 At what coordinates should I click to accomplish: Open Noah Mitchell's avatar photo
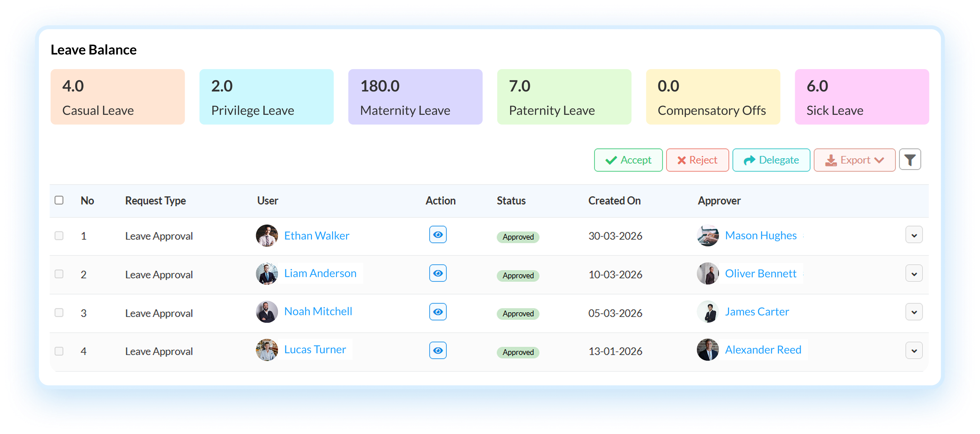coord(267,312)
